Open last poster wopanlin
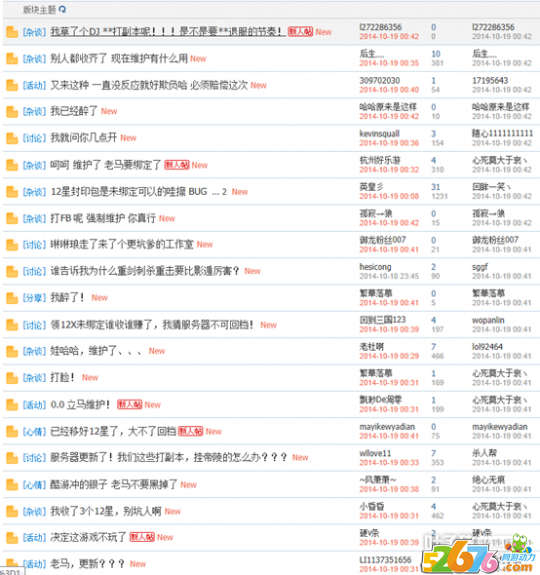The width and height of the screenshot is (540, 575). pos(488,320)
